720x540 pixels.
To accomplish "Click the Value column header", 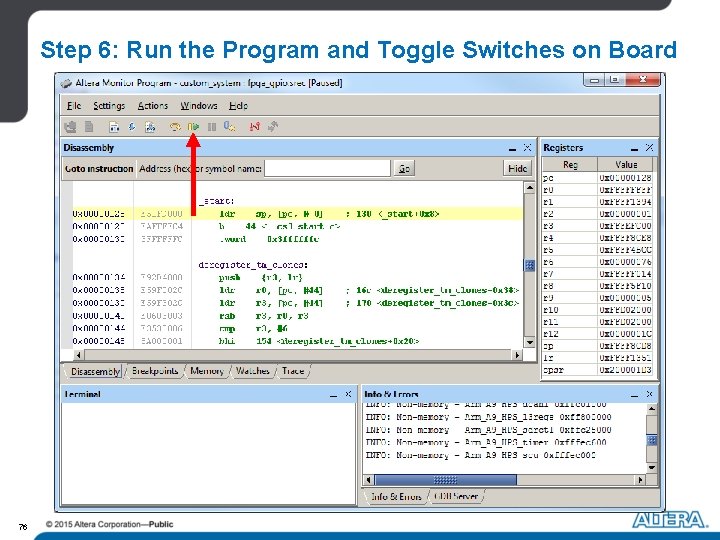I will tap(625, 164).
